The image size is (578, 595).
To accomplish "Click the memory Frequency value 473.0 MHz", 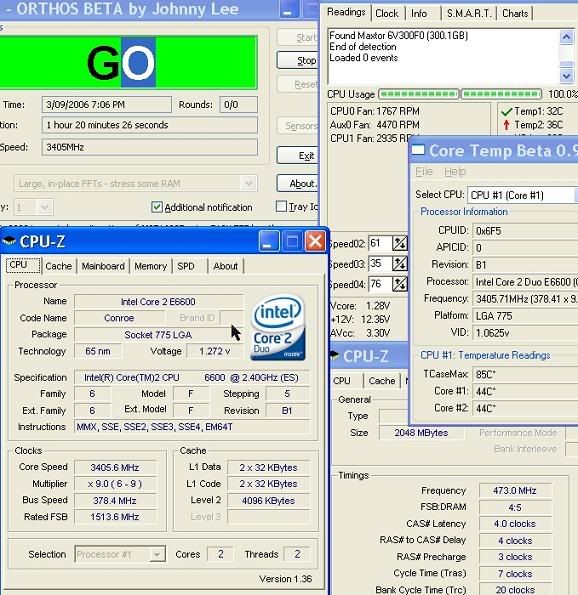I will tap(515, 491).
